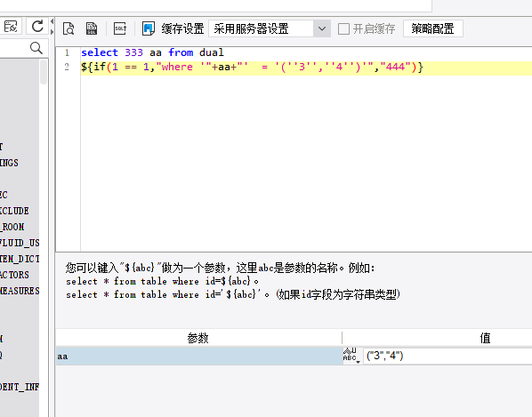Click SQL line 1 'select 333 aa from dual'

tap(152, 52)
